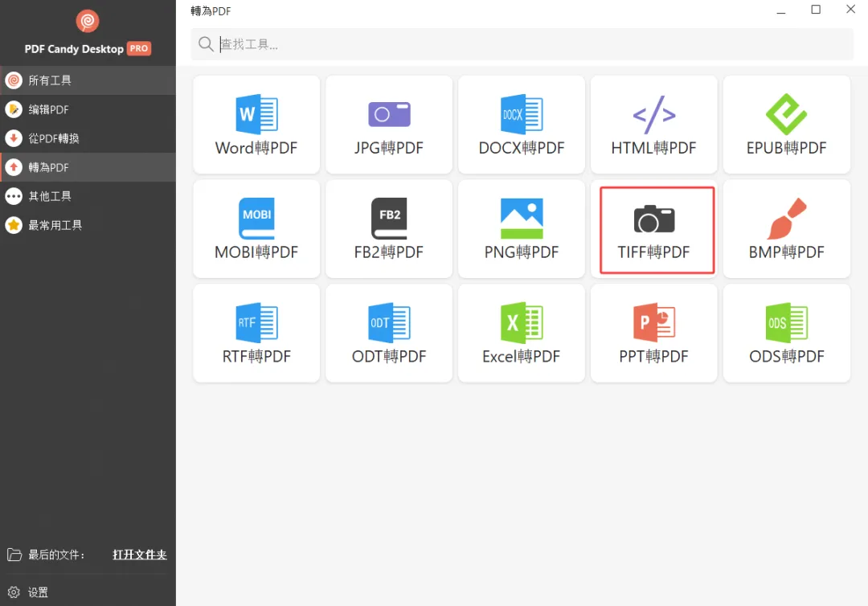
Task: Open the TIFF轉PDF tool
Action: pyautogui.click(x=653, y=228)
